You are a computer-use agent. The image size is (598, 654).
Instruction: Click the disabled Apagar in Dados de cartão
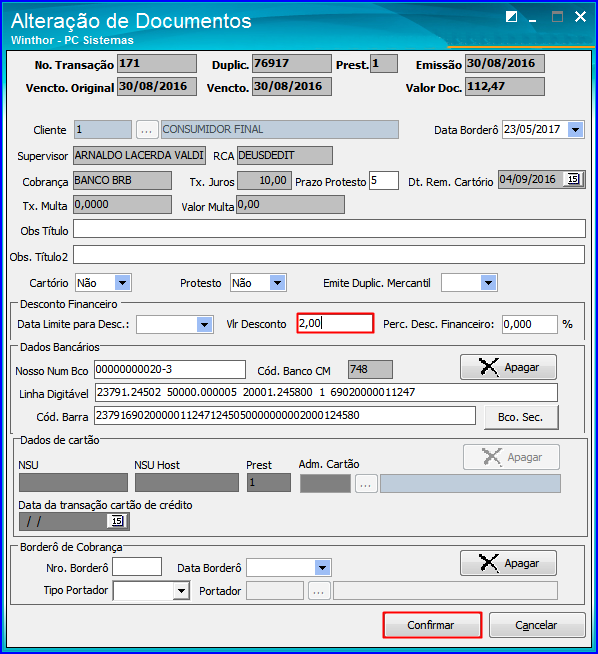(x=511, y=457)
